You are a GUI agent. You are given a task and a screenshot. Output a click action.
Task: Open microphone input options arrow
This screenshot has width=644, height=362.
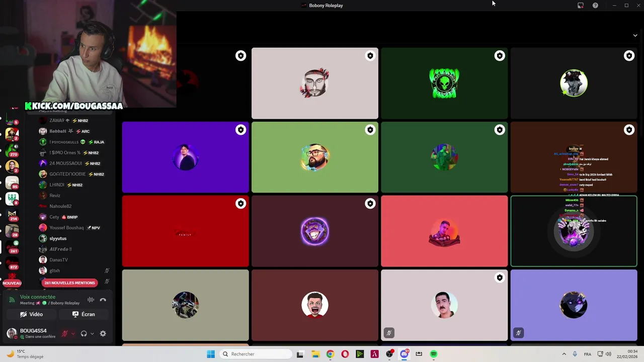click(73, 333)
